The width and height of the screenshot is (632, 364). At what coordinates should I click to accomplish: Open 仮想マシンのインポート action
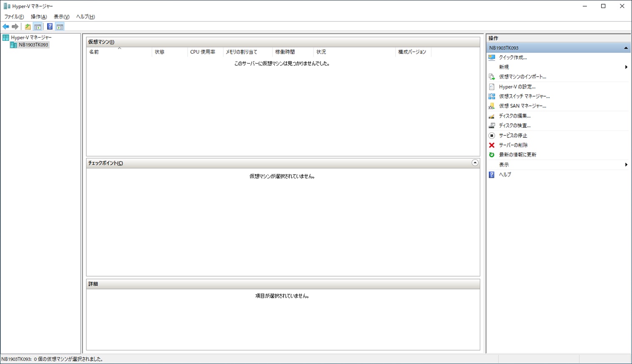[x=522, y=77]
